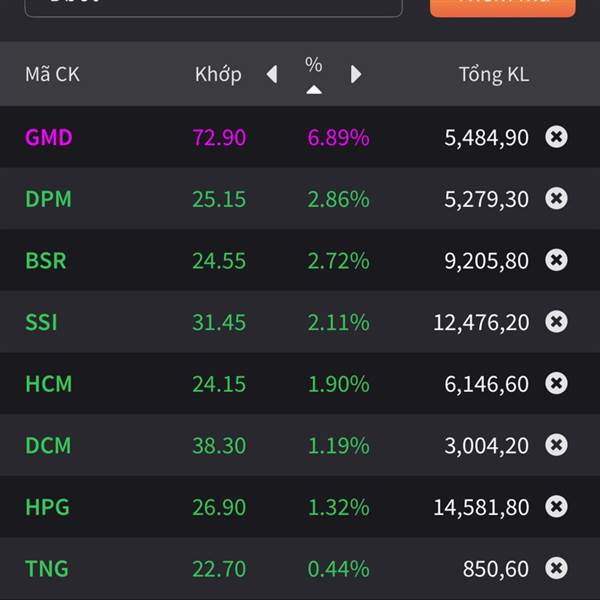Remove DPM from the watchlist
Image resolution: width=600 pixels, height=600 pixels.
556,198
